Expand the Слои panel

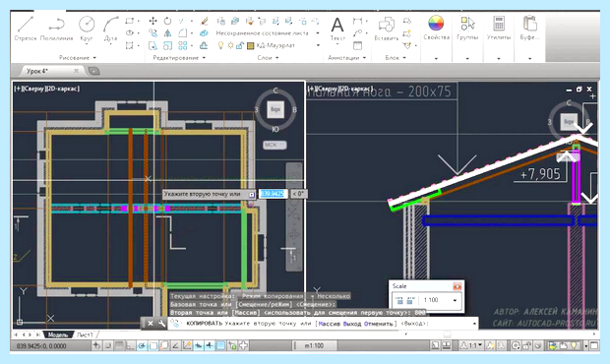coord(268,58)
